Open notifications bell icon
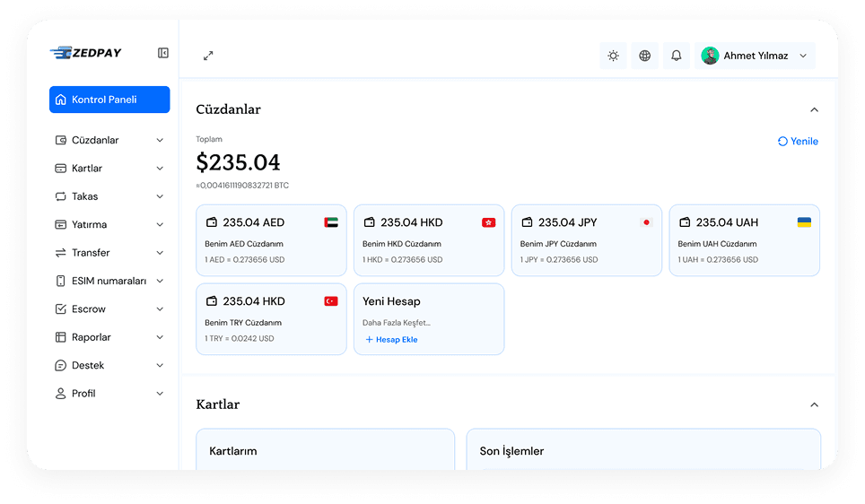 pos(676,56)
